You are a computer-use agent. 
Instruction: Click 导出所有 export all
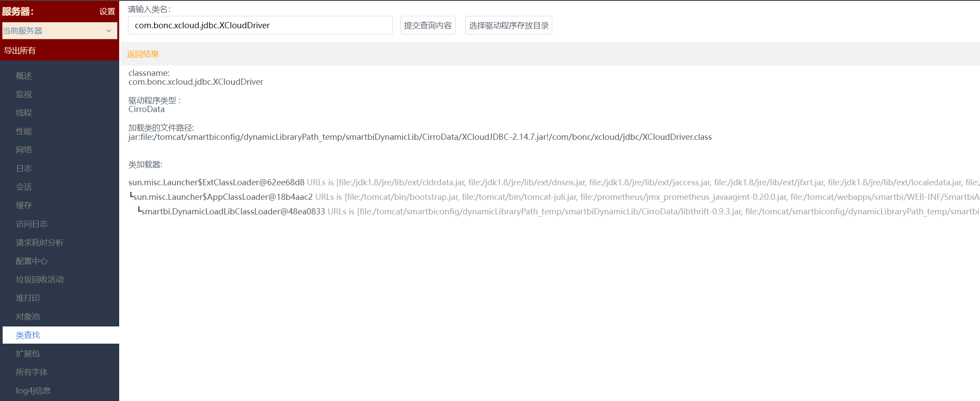click(x=20, y=51)
